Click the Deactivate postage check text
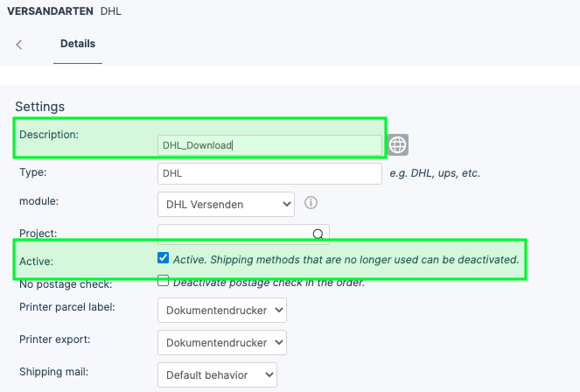Screen dimensions: 580x392 (x=269, y=283)
